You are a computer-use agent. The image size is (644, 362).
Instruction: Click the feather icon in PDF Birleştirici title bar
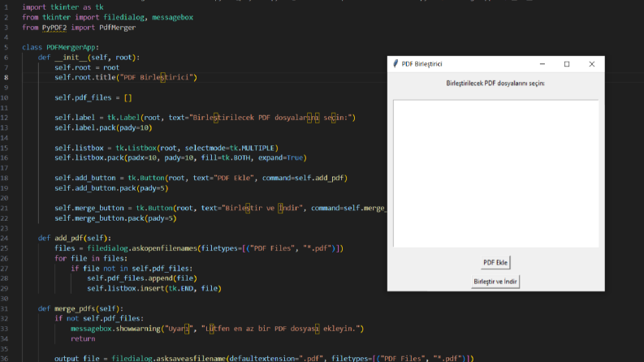395,63
